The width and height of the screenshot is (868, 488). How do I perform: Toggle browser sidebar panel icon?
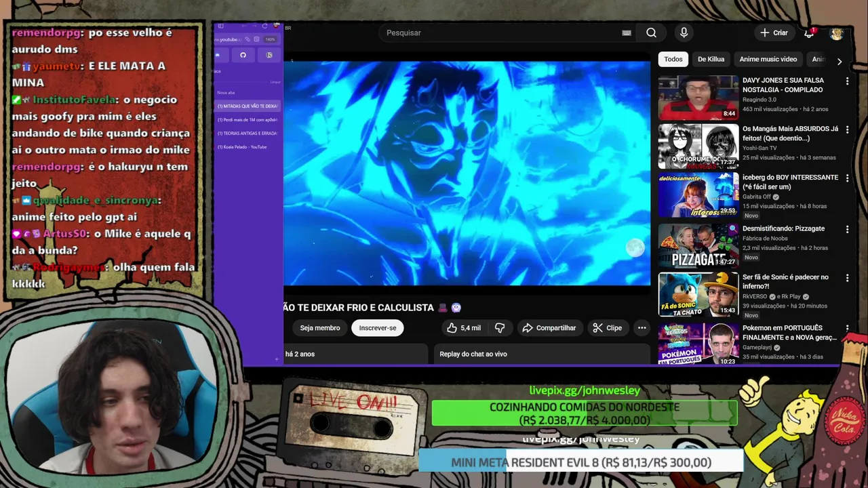tap(220, 26)
